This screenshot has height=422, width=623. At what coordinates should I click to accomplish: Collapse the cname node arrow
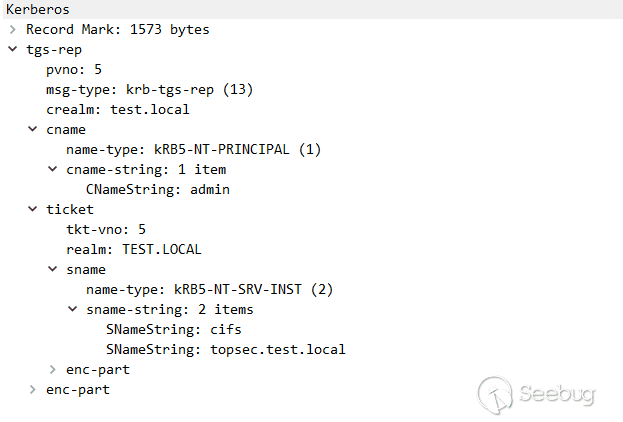32,130
